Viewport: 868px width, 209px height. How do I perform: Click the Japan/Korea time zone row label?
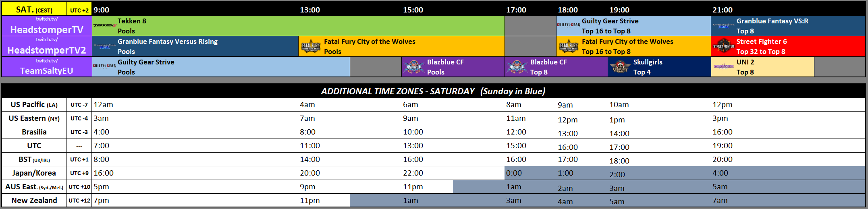(34, 173)
